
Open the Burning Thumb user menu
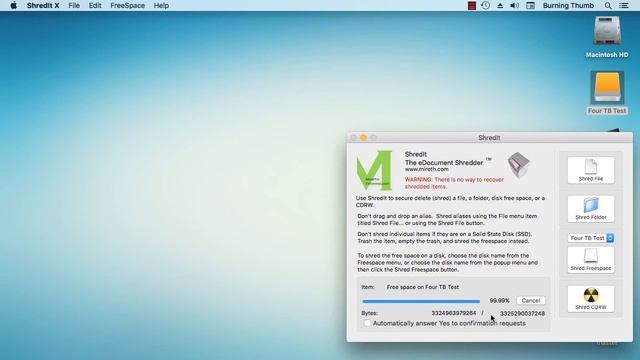click(x=568, y=6)
